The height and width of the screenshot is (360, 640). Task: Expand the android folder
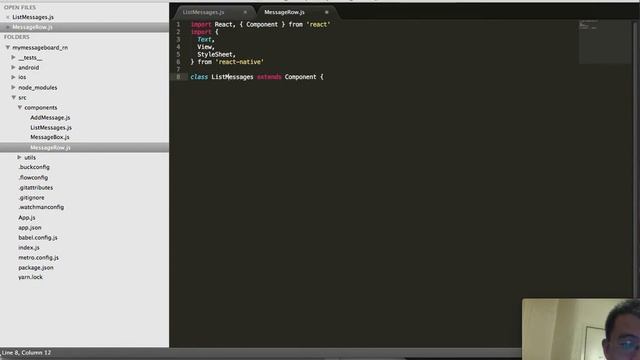(x=13, y=67)
